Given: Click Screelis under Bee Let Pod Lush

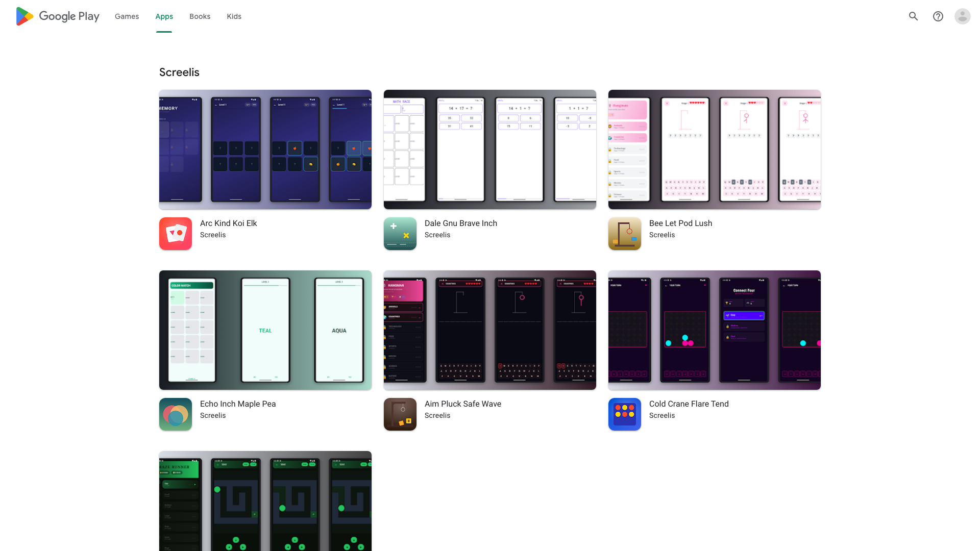Looking at the screenshot, I should 662,235.
